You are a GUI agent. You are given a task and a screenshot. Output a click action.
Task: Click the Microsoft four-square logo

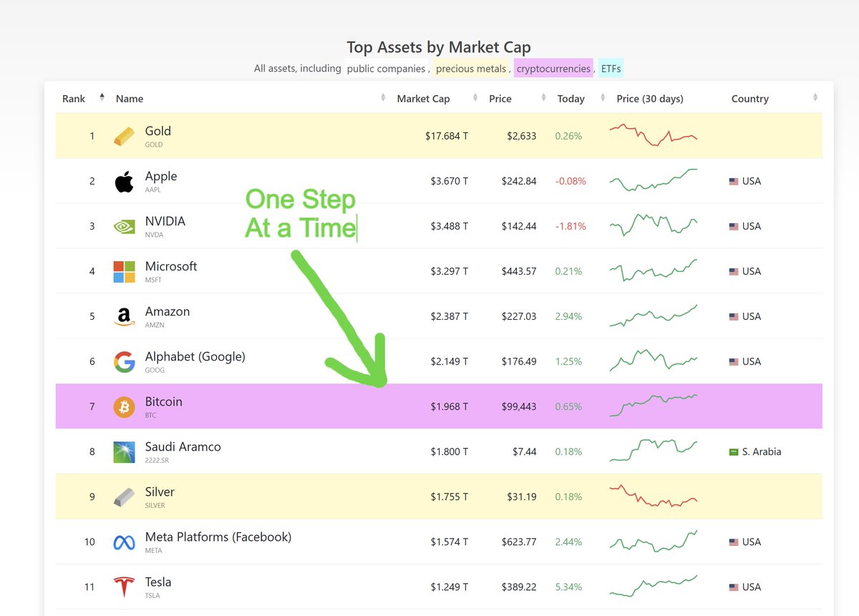pyautogui.click(x=124, y=272)
